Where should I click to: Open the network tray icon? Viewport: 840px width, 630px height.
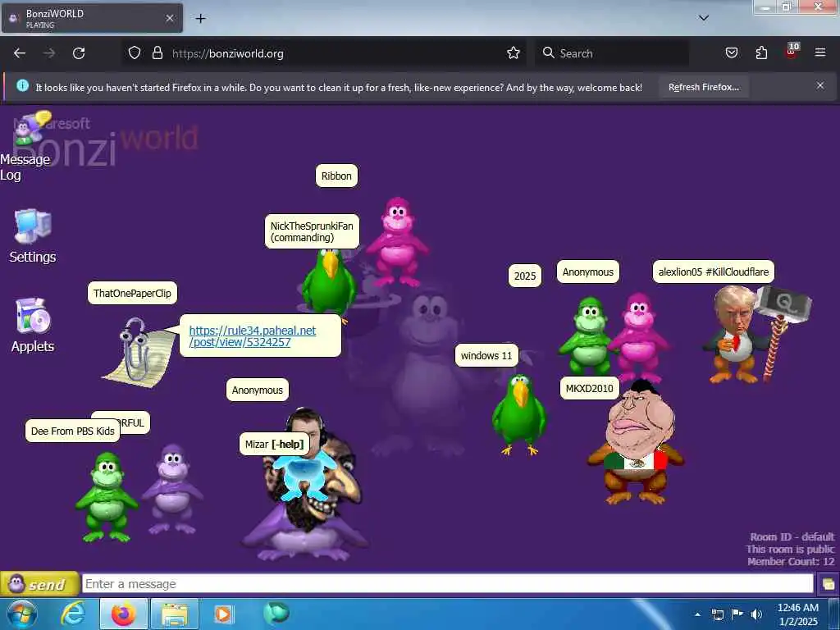[x=717, y=614]
